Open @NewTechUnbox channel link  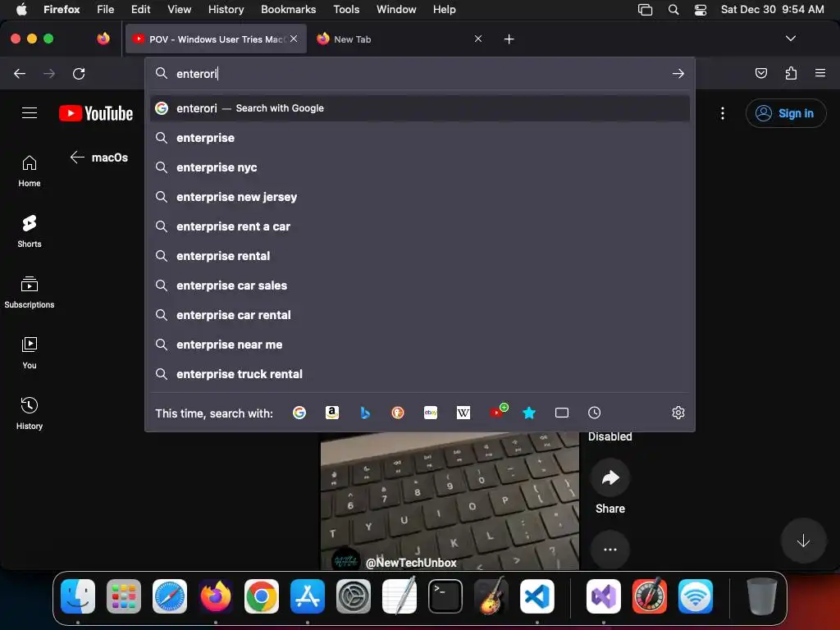coord(411,562)
